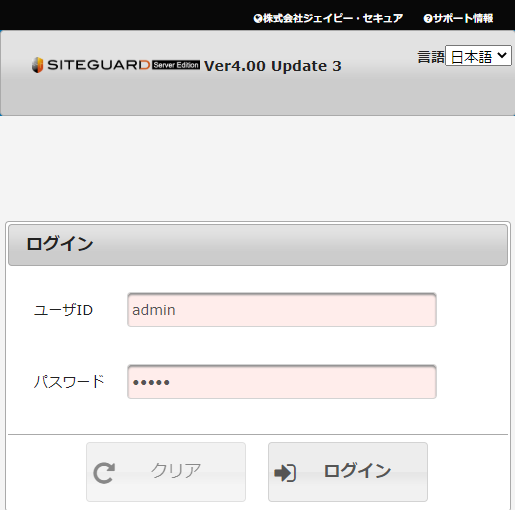Click the SITEGUARD logo text
The width and height of the screenshot is (515, 510).
pyautogui.click(x=99, y=65)
